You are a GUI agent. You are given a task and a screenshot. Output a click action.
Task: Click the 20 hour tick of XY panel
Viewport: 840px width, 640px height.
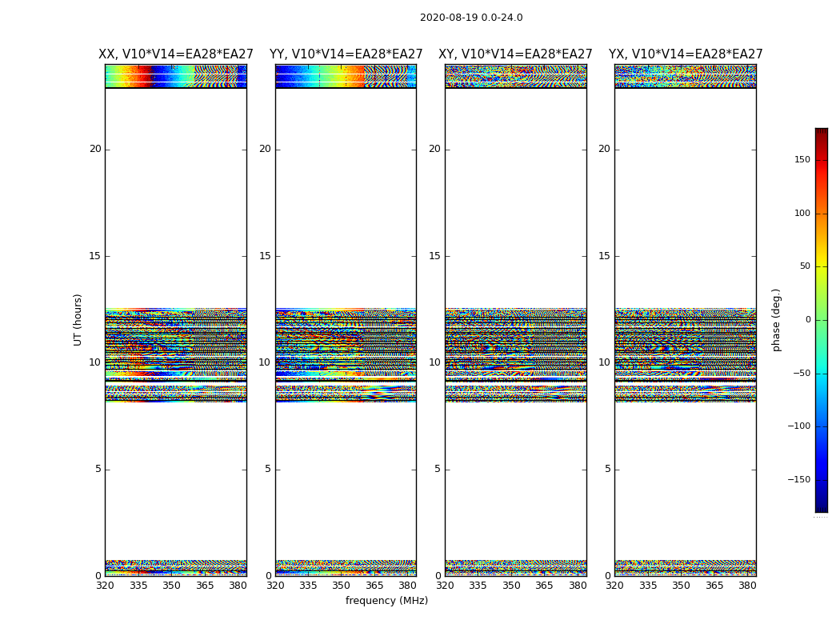[x=435, y=149]
